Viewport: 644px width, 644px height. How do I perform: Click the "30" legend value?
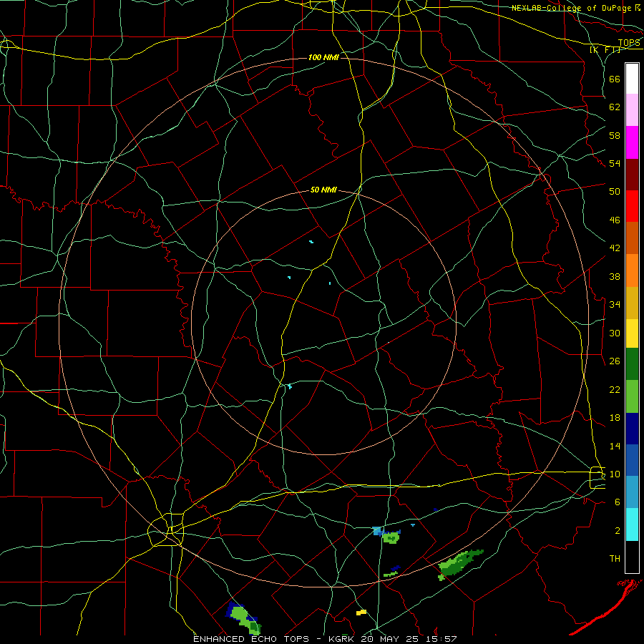tap(615, 333)
